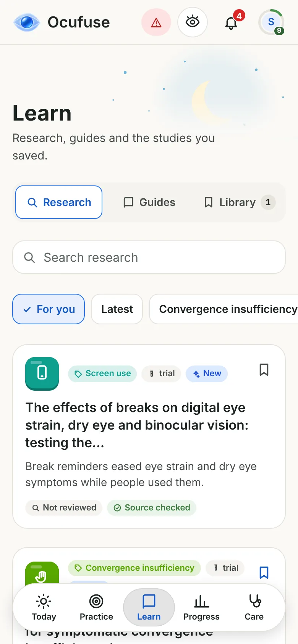Go to the Today tab
Image resolution: width=298 pixels, height=644 pixels.
pos(44,607)
